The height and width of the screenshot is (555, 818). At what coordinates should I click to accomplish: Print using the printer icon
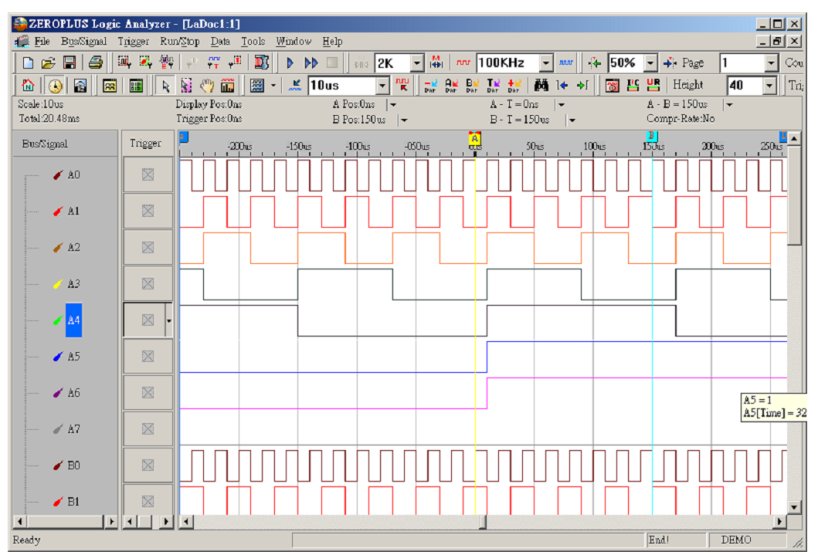pyautogui.click(x=95, y=63)
